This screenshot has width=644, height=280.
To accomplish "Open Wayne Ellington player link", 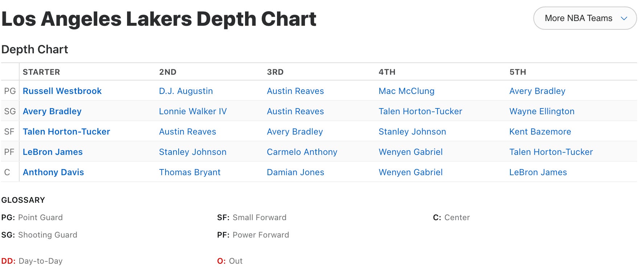I will click(x=542, y=111).
